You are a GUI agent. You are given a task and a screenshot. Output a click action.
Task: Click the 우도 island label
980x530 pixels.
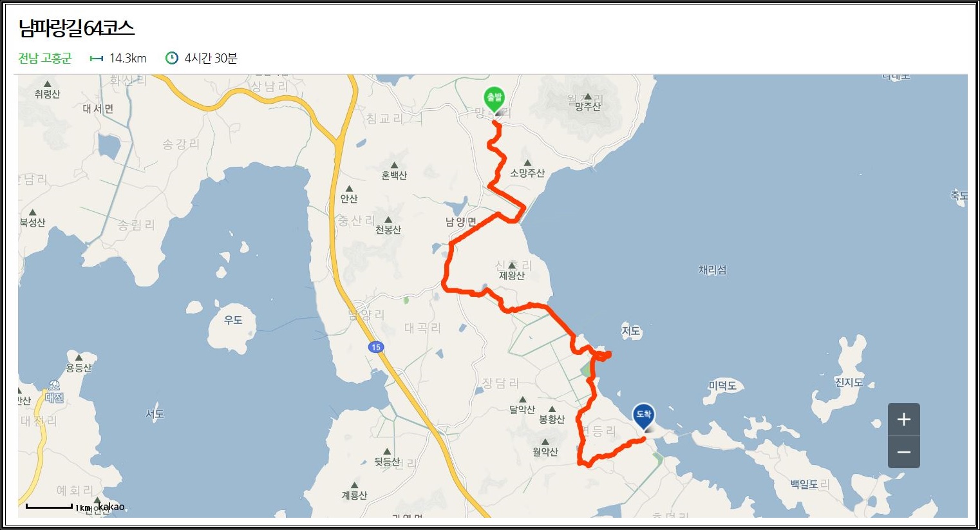click(233, 319)
